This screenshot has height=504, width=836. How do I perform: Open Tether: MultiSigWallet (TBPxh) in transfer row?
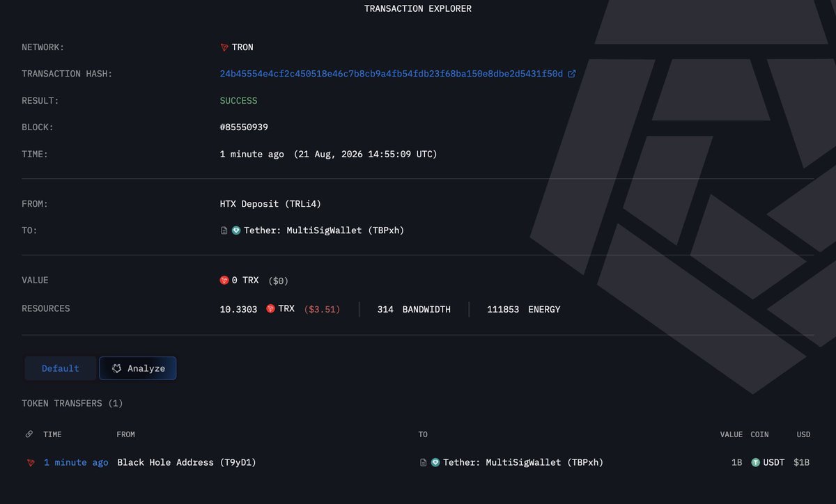(x=523, y=462)
